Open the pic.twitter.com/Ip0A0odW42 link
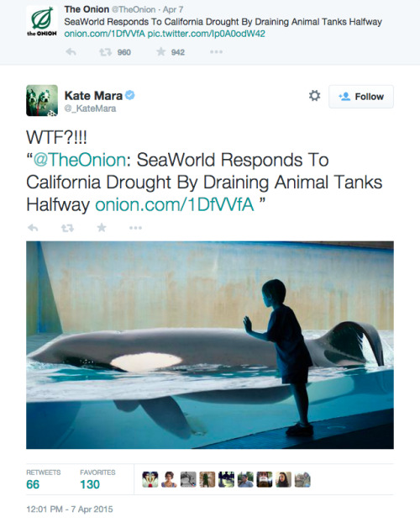420x528 pixels. pyautogui.click(x=207, y=34)
